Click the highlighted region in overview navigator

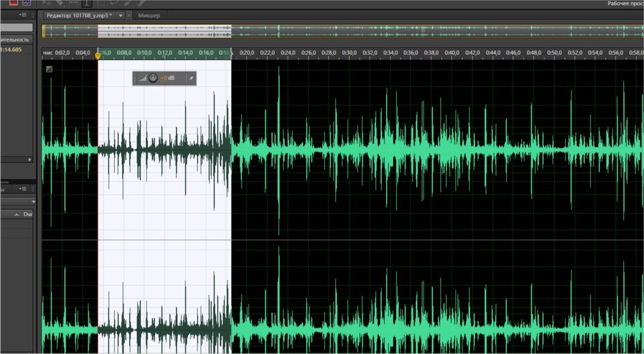(x=165, y=31)
